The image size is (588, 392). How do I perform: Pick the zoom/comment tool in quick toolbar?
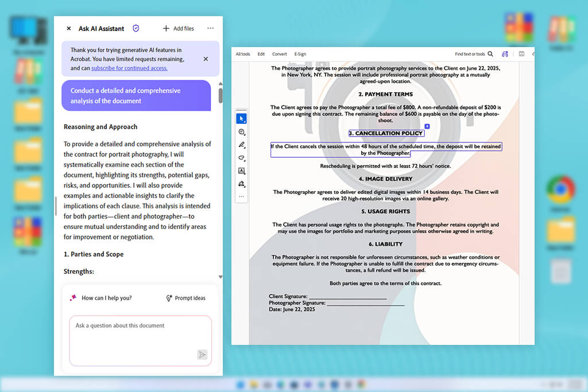[x=242, y=132]
